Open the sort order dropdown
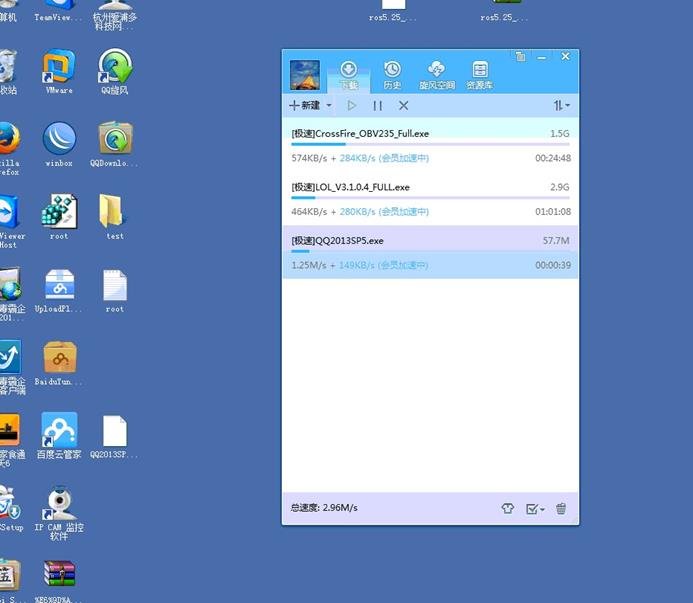The image size is (693, 603). click(x=561, y=105)
